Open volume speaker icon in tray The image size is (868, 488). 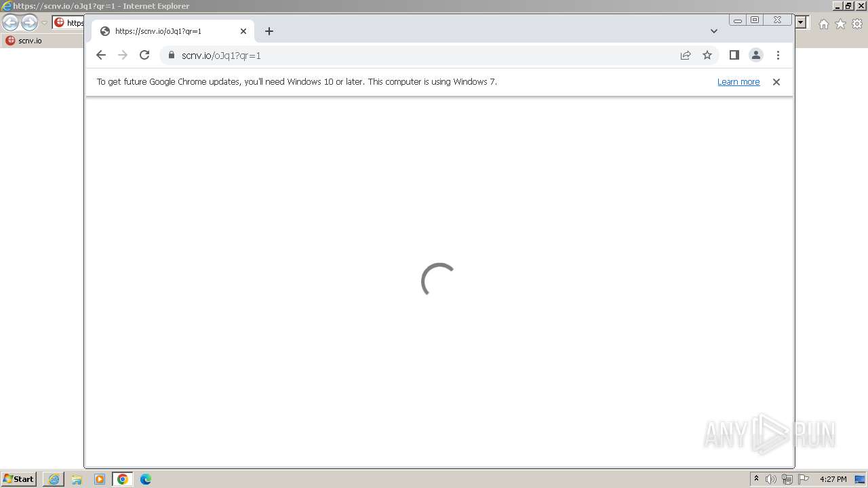click(x=771, y=479)
